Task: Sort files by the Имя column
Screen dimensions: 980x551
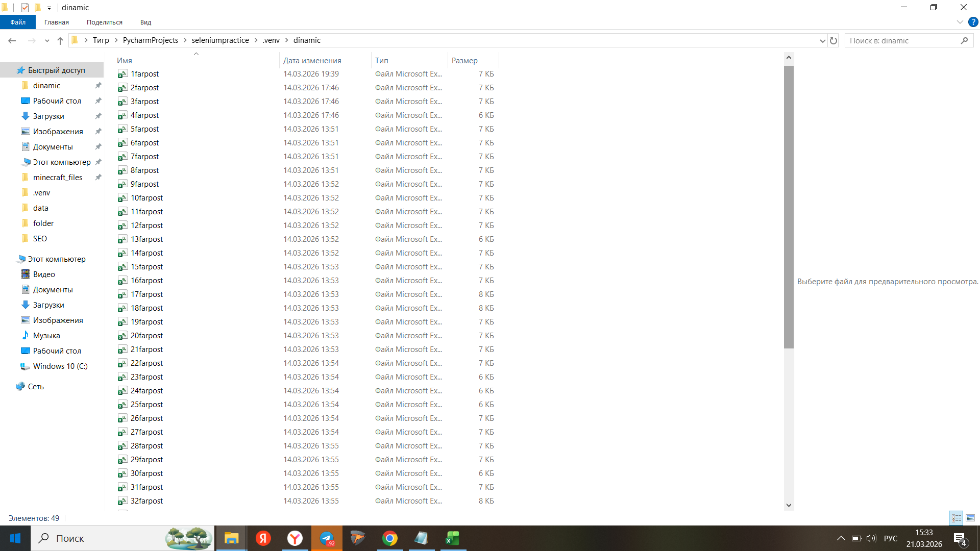Action: point(125,60)
